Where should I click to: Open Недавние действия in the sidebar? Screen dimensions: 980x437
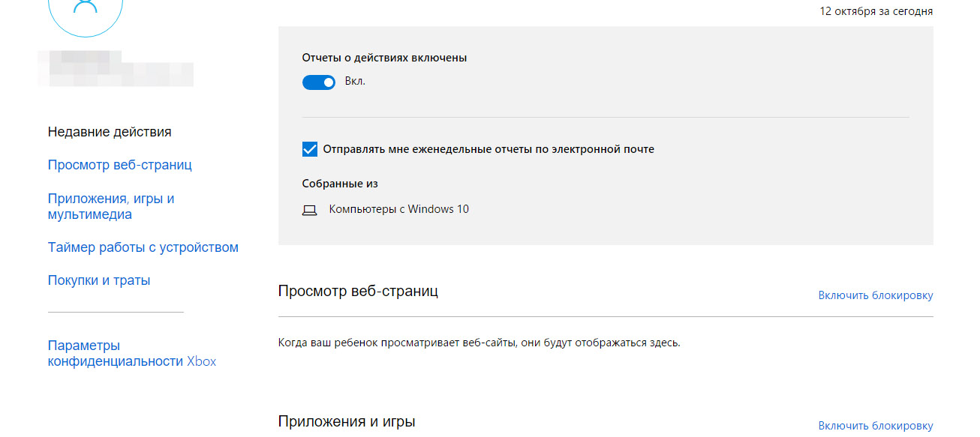110,132
